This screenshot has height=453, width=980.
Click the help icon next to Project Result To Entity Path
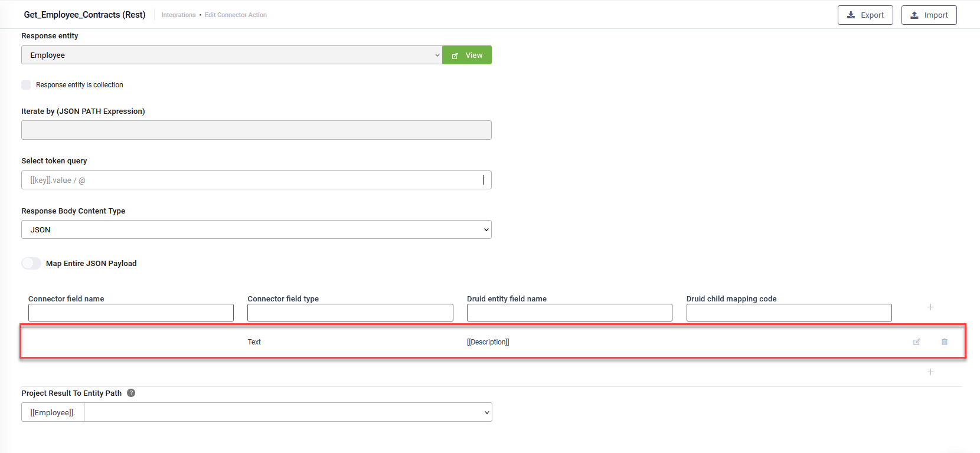(x=131, y=393)
